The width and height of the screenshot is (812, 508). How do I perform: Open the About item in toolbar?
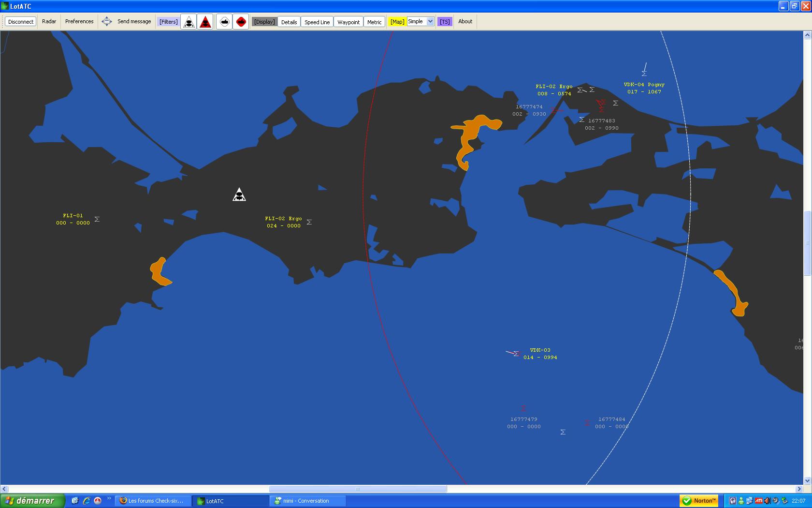click(x=465, y=21)
